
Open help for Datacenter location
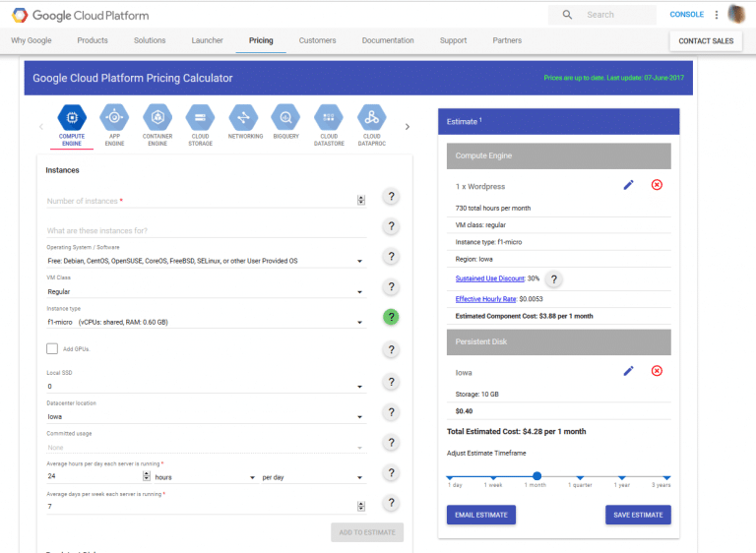(392, 412)
